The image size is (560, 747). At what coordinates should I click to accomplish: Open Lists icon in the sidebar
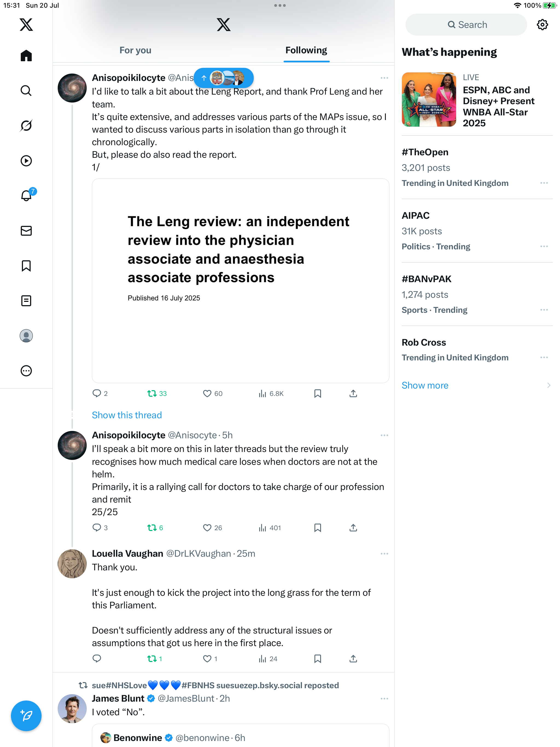tap(26, 300)
